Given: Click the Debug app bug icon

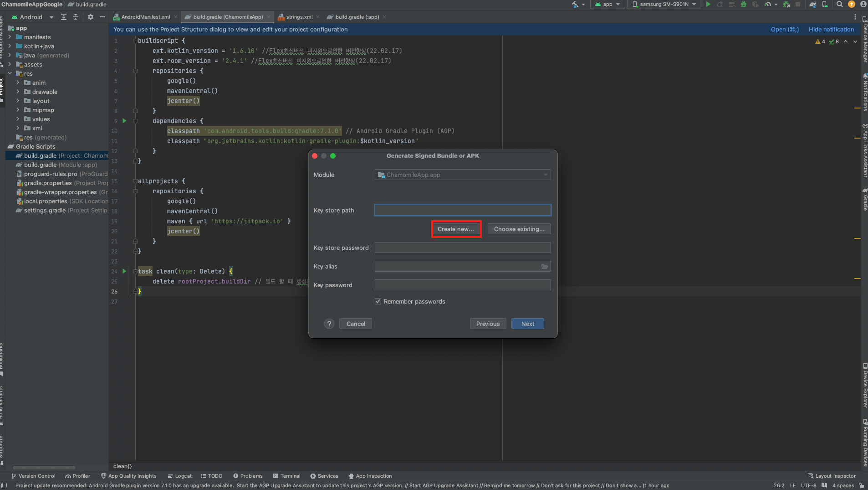Looking at the screenshot, I should pos(744,5).
